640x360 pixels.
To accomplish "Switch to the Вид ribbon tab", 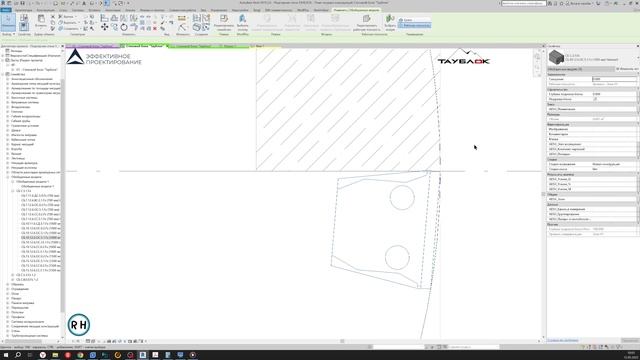I will coord(203,10).
